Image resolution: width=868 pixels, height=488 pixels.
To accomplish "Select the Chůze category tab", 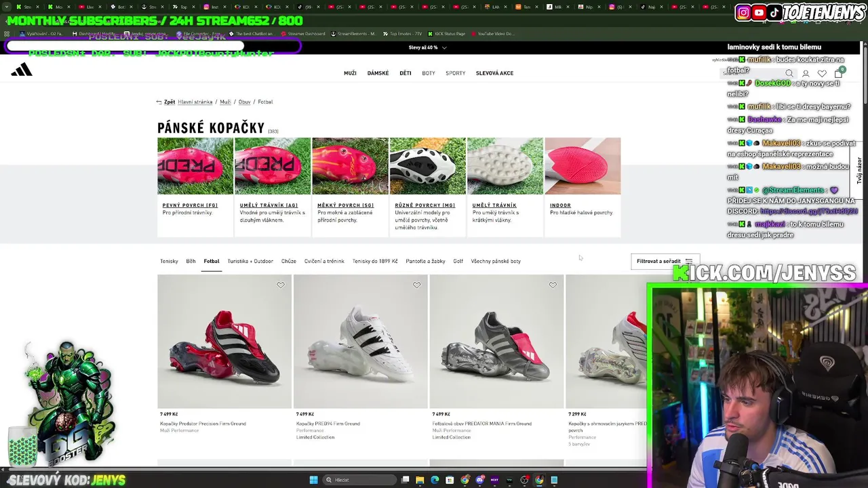I will pyautogui.click(x=289, y=261).
